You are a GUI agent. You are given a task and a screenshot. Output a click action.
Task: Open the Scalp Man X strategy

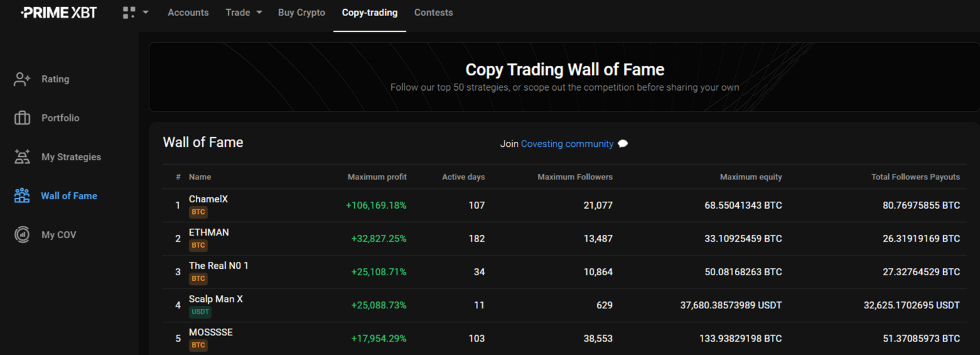pos(216,299)
